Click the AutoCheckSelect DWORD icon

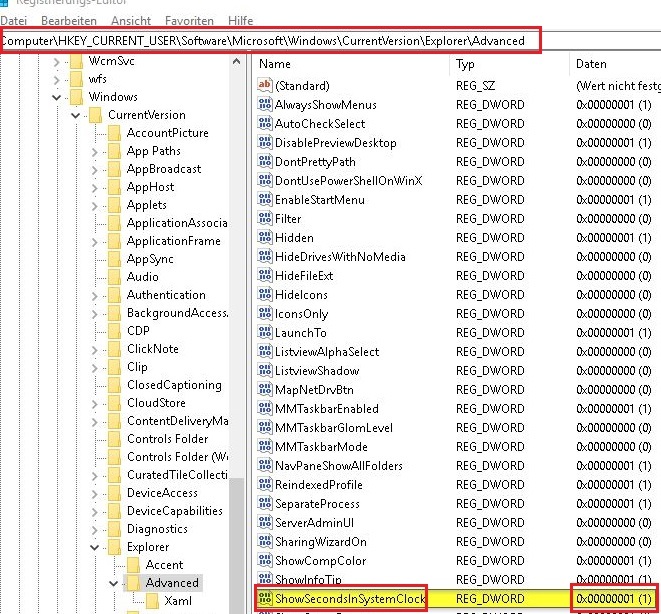(x=265, y=123)
